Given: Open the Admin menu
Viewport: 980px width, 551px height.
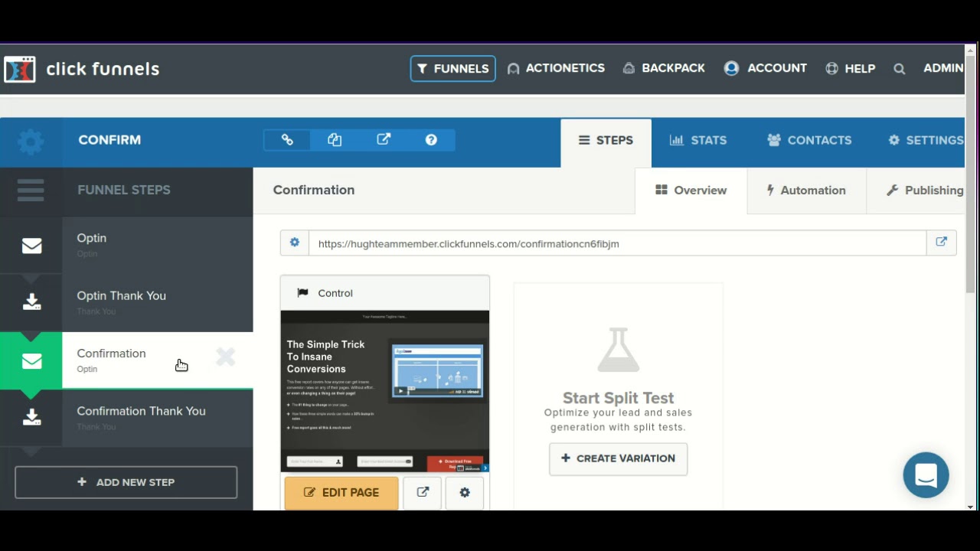Looking at the screenshot, I should tap(943, 68).
